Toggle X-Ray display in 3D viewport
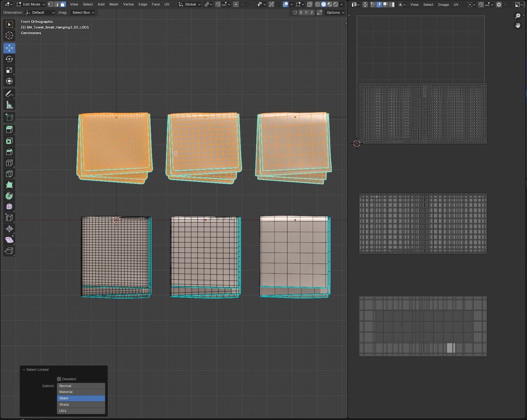Image resolution: width=527 pixels, height=420 pixels. 310,4
